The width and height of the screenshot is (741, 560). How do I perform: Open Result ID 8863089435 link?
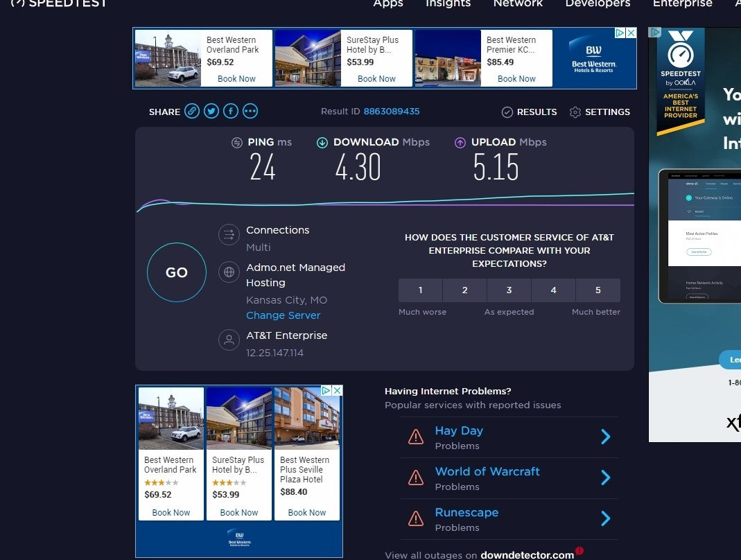tap(392, 112)
